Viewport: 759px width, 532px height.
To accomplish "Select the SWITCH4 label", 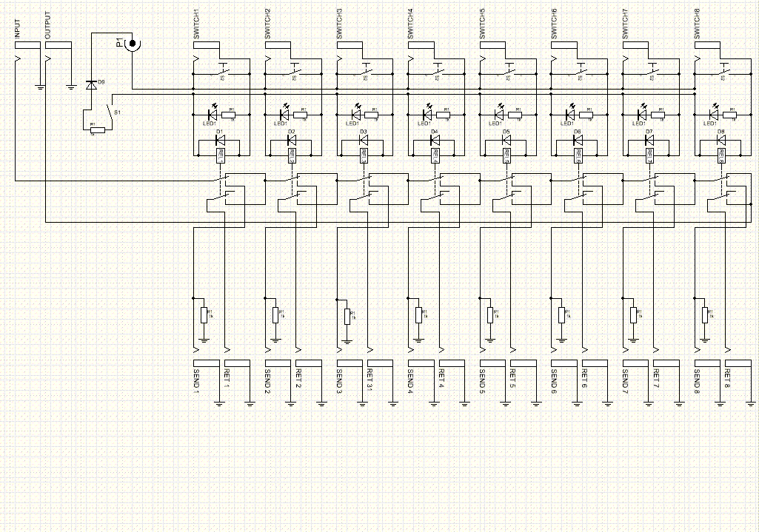I will coord(411,24).
